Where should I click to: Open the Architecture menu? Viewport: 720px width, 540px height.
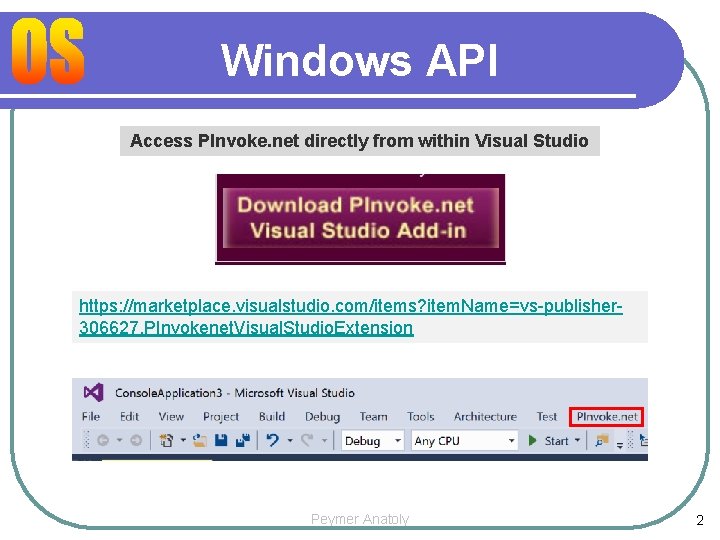click(485, 416)
